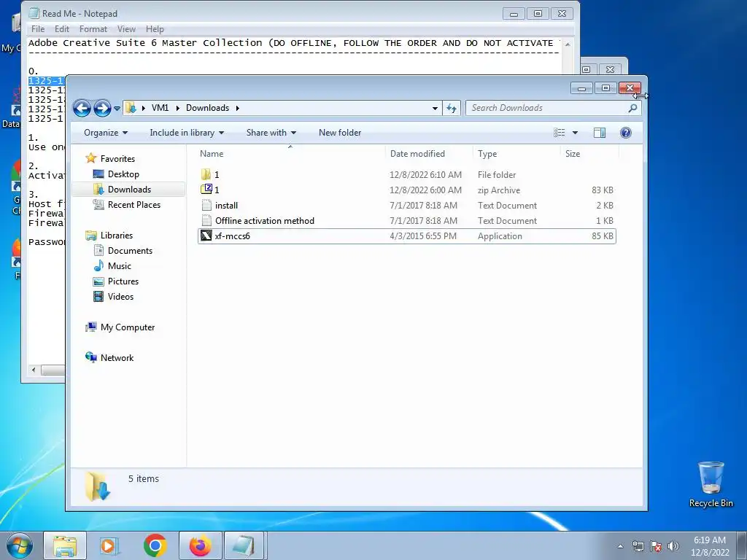Open Firefox from the taskbar
The height and width of the screenshot is (560, 747).
tap(200, 545)
